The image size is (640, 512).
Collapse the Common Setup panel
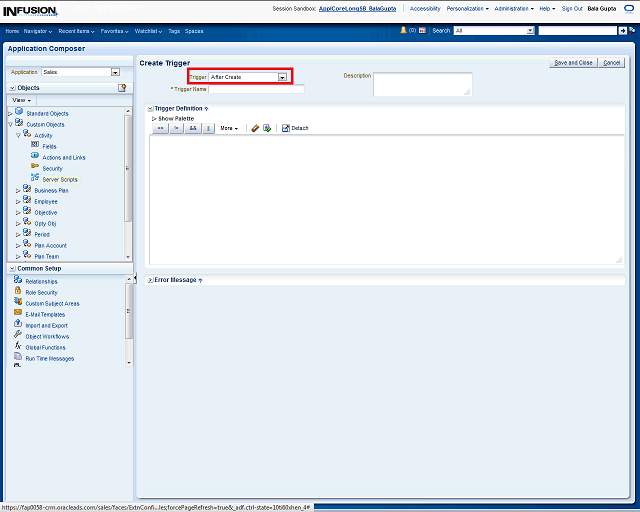click(x=13, y=269)
